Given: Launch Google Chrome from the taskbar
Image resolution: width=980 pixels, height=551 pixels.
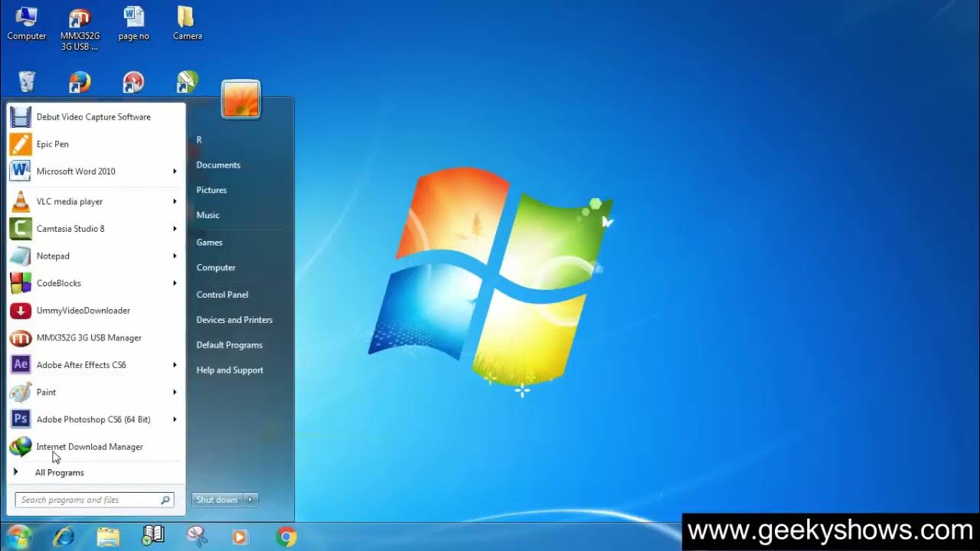Looking at the screenshot, I should [286, 537].
